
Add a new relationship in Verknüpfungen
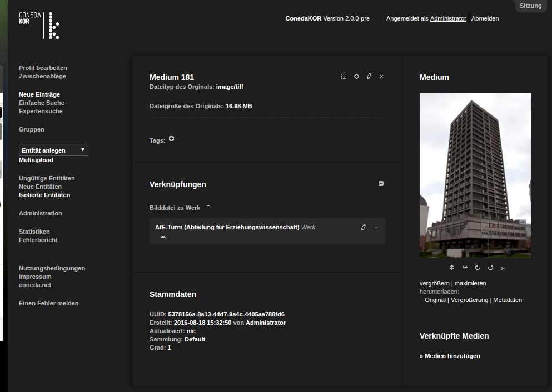381,184
